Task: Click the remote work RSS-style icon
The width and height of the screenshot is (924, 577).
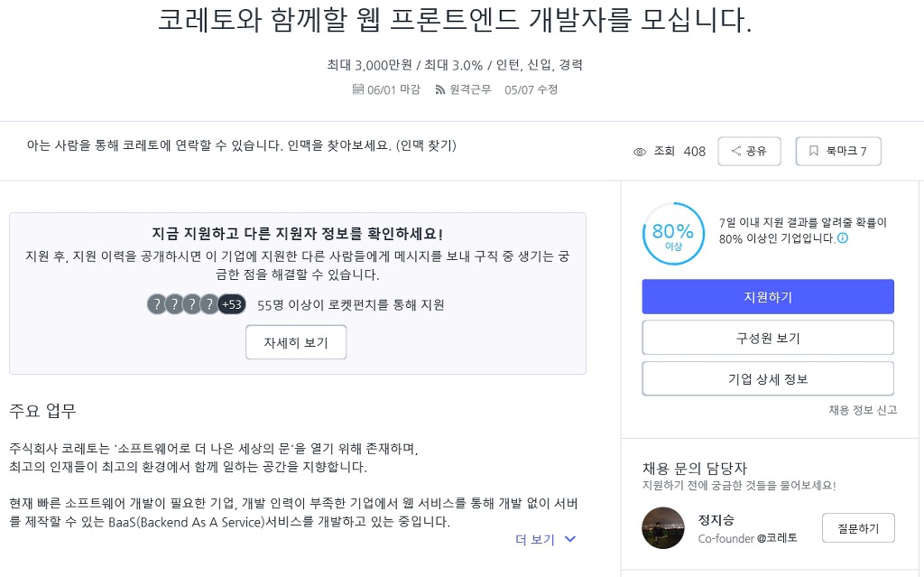Action: [x=440, y=89]
